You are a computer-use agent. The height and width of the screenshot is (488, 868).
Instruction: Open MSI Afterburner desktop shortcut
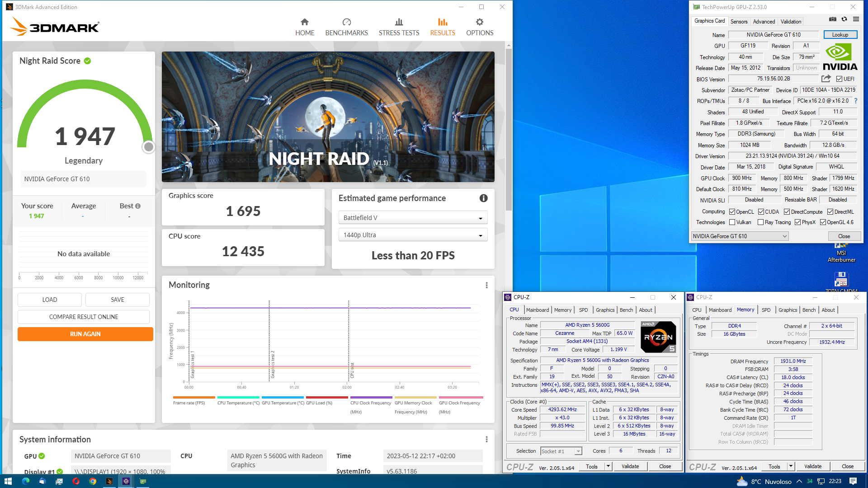click(x=841, y=253)
